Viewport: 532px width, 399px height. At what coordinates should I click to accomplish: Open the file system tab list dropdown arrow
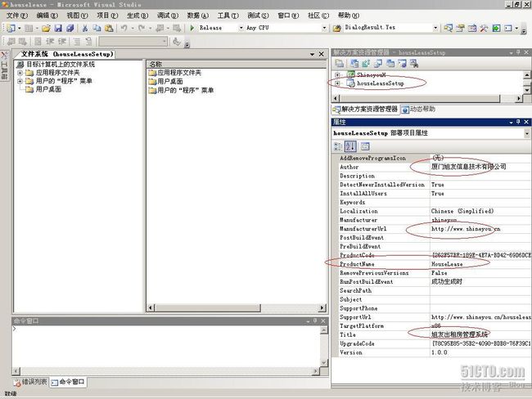click(x=312, y=54)
